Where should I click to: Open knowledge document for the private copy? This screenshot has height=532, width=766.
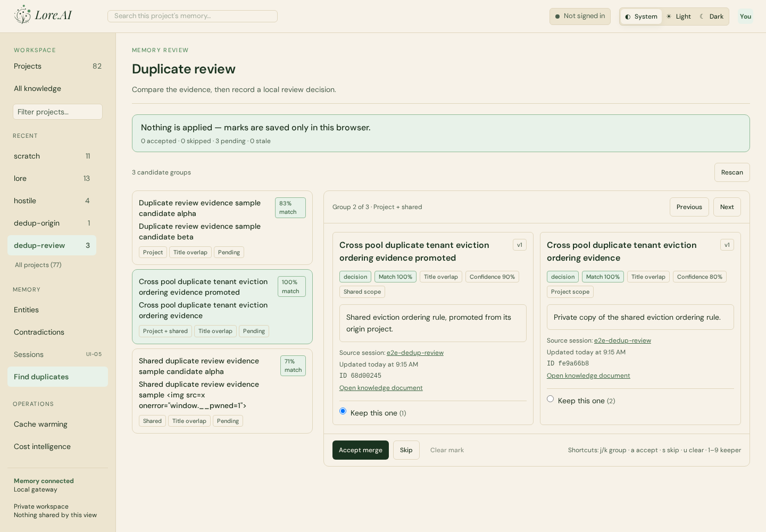point(588,376)
